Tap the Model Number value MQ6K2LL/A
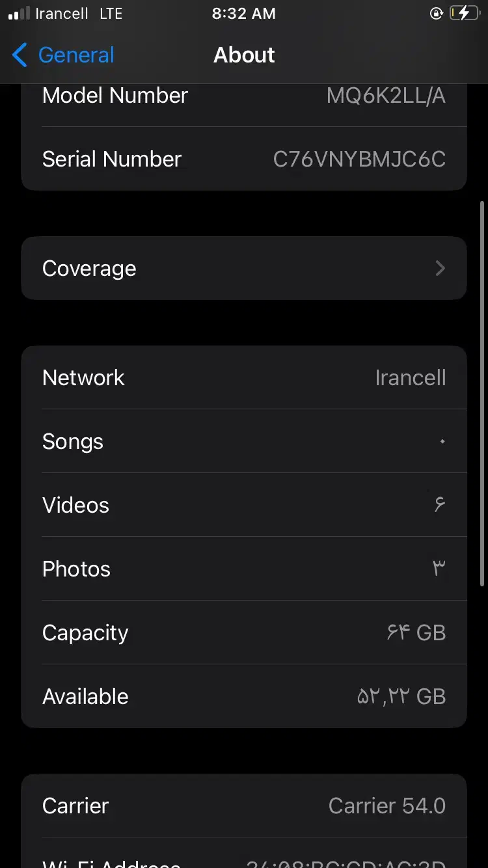This screenshot has width=488, height=868. (x=386, y=96)
